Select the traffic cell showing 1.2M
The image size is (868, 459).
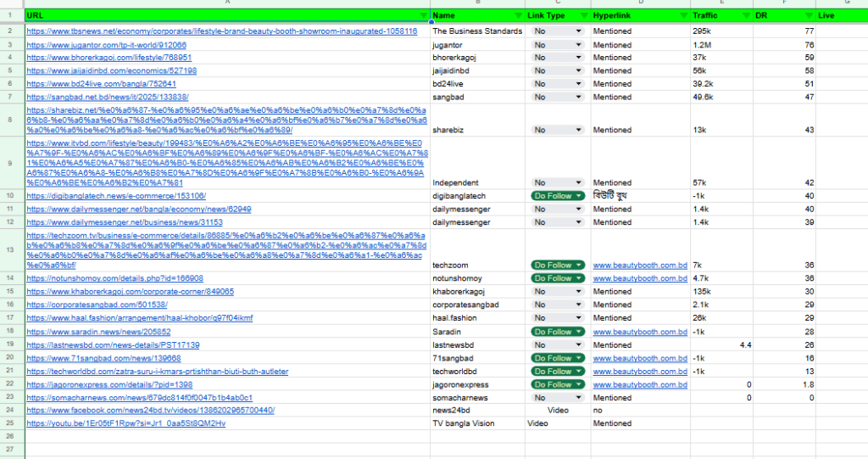pyautogui.click(x=722, y=45)
